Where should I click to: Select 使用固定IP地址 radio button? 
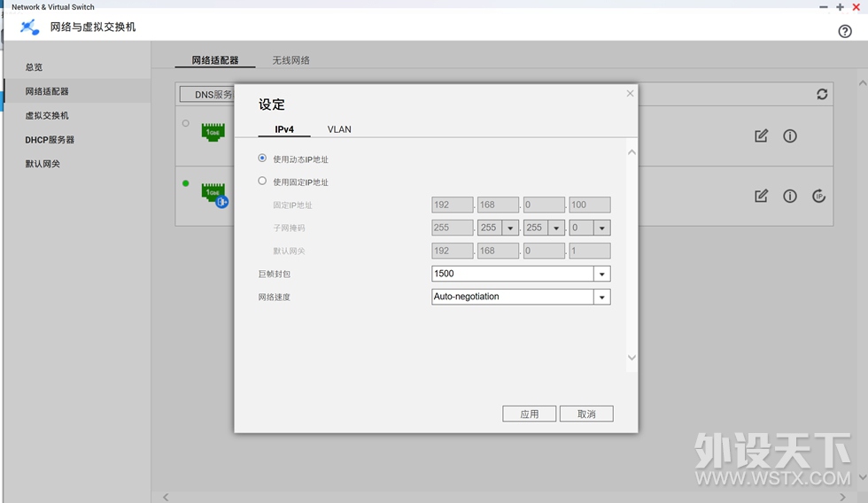[262, 181]
